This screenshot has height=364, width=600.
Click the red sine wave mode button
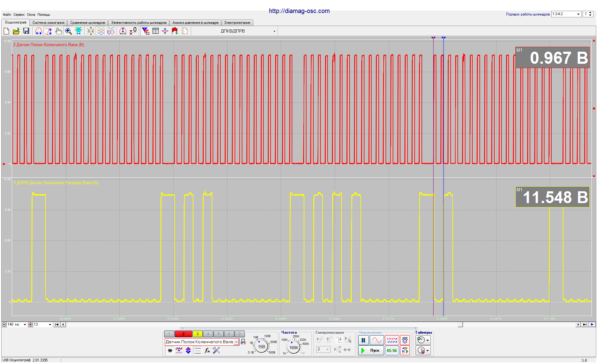click(x=377, y=340)
